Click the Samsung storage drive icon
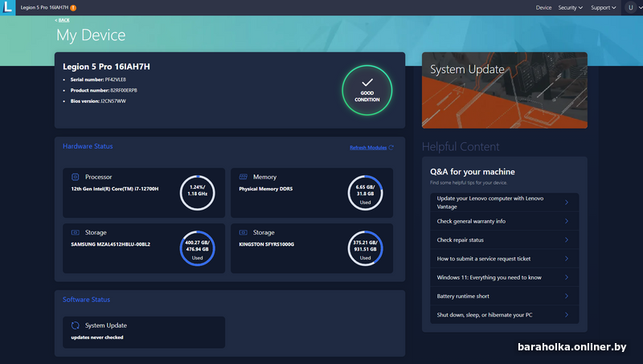This screenshot has width=643, height=364. pyautogui.click(x=75, y=232)
